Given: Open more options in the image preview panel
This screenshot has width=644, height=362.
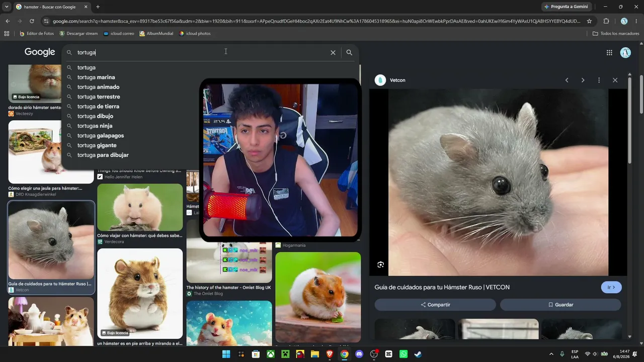Looking at the screenshot, I should (x=599, y=80).
